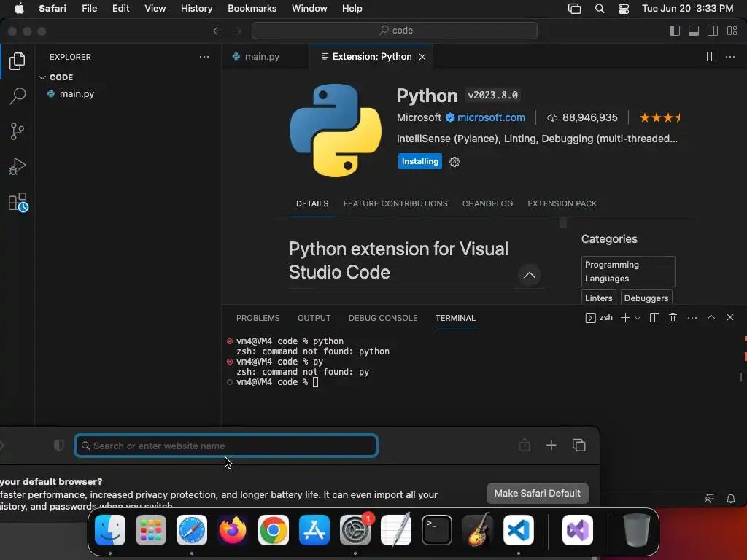Open Firefox from the Dock
Screen dimensions: 747x560
tap(233, 530)
